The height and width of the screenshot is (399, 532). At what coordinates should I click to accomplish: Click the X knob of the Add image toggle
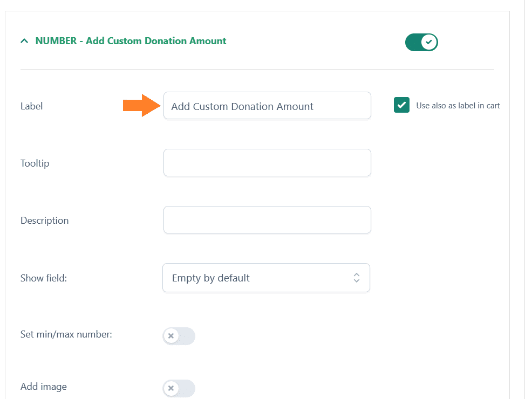(171, 388)
